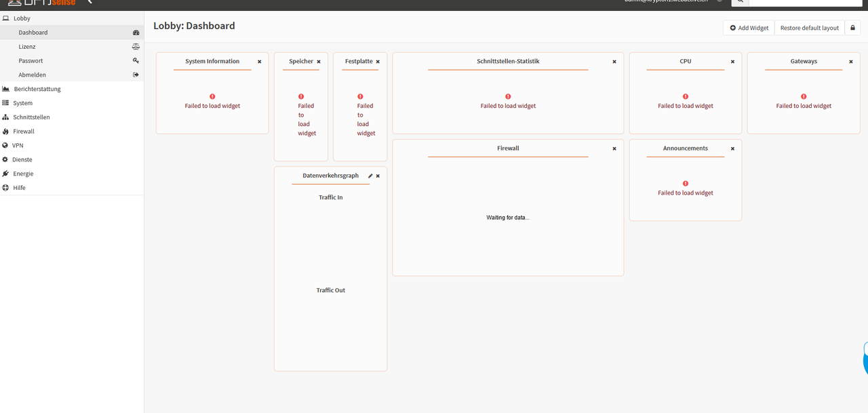Click the System server icon
Screen dimensions: 868x413
[5, 103]
